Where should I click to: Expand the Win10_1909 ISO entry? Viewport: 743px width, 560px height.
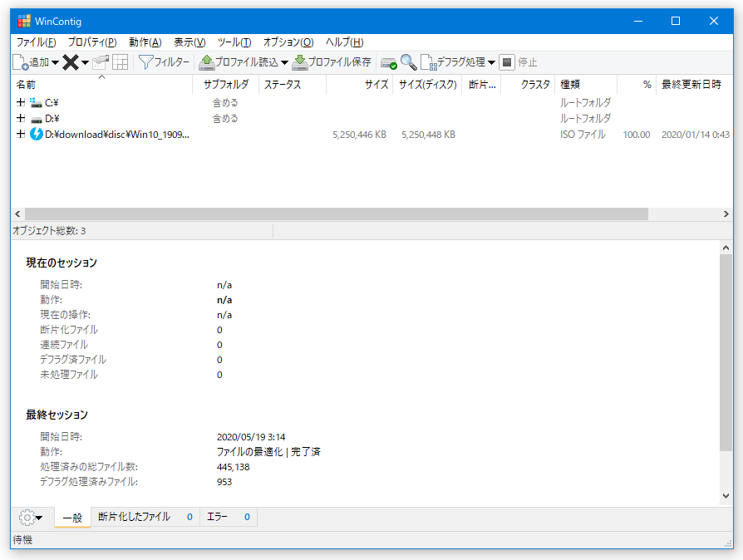[x=21, y=134]
